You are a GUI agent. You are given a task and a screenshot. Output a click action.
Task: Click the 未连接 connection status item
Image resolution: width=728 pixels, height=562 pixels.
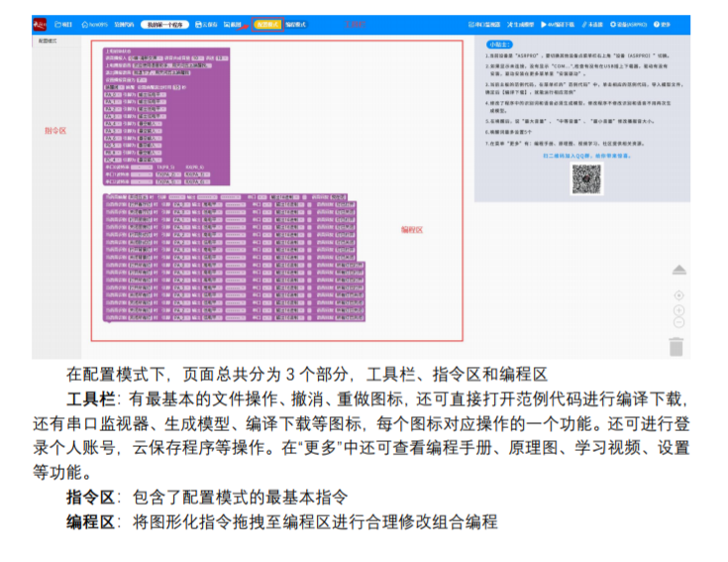(592, 25)
